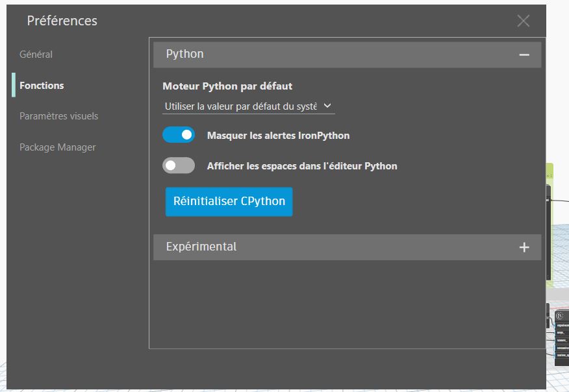569x392 pixels.
Task: Switch to the Paramètres visuels tab
Action: point(58,116)
